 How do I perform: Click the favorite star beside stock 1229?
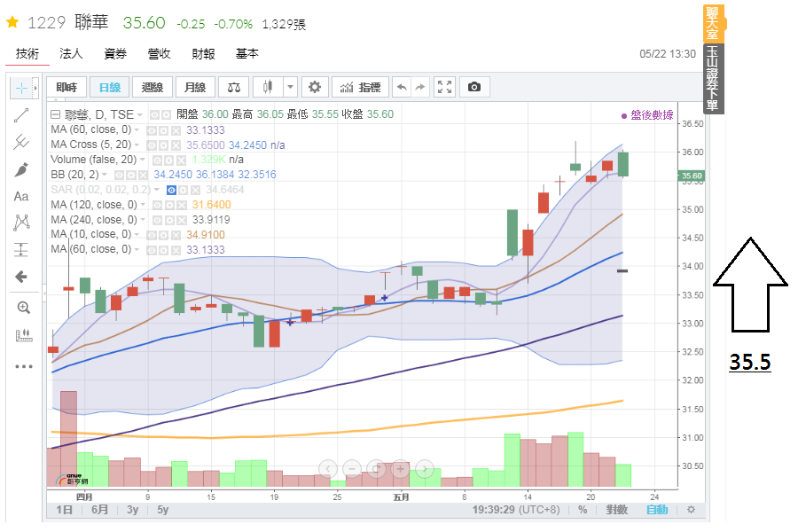[12, 22]
